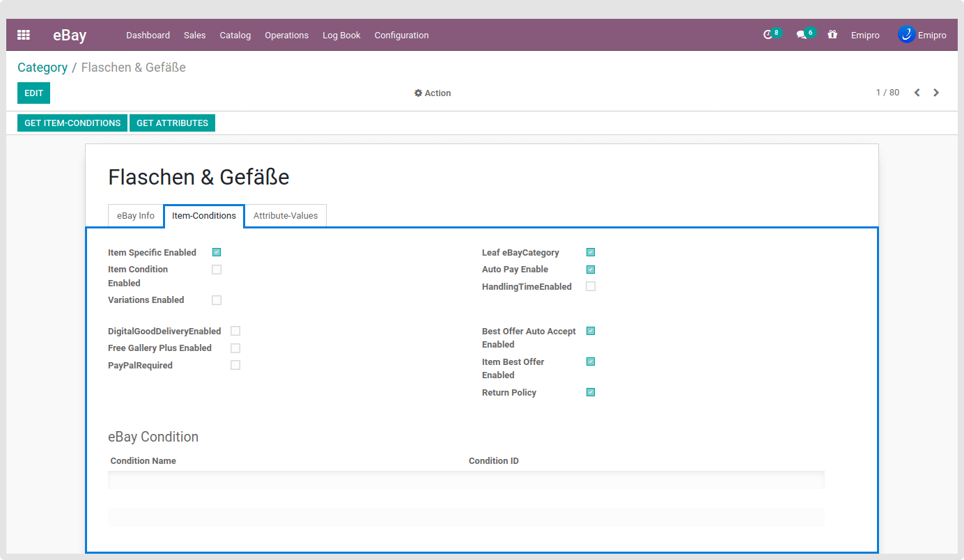Viewport: 964px width, 560px height.
Task: Open the Emipro company switcher
Action: (865, 35)
